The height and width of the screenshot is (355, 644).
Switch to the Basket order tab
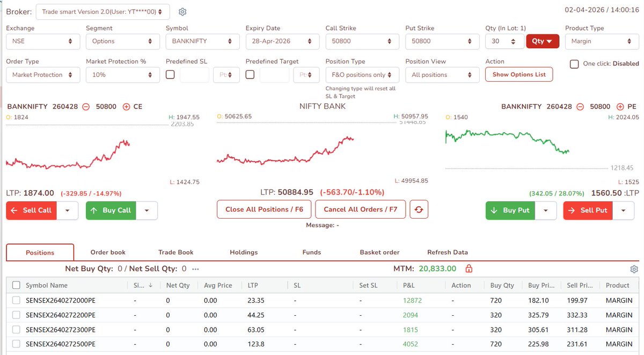pos(379,252)
